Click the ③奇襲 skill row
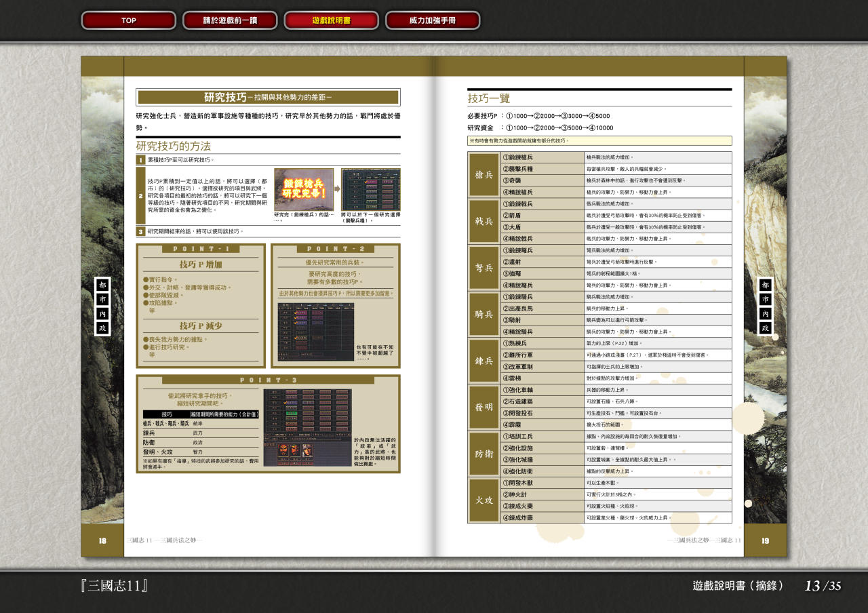 click(616, 180)
